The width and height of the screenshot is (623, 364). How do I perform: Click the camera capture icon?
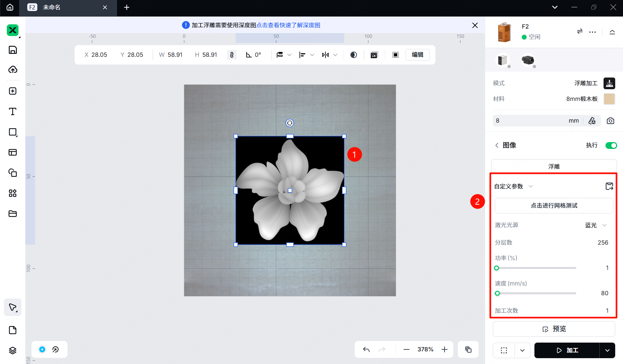click(610, 121)
